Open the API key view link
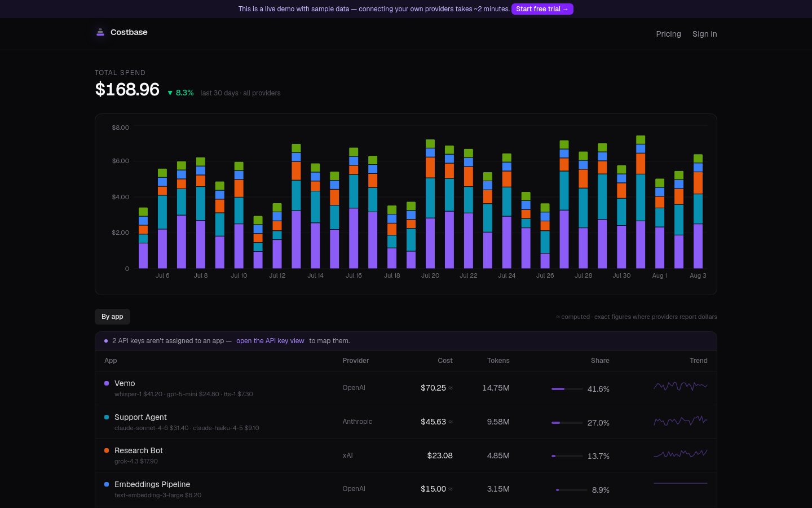The image size is (812, 508). [270, 341]
